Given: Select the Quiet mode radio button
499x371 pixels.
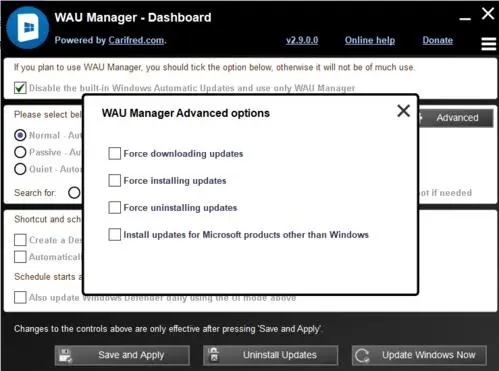Looking at the screenshot, I should 20,169.
